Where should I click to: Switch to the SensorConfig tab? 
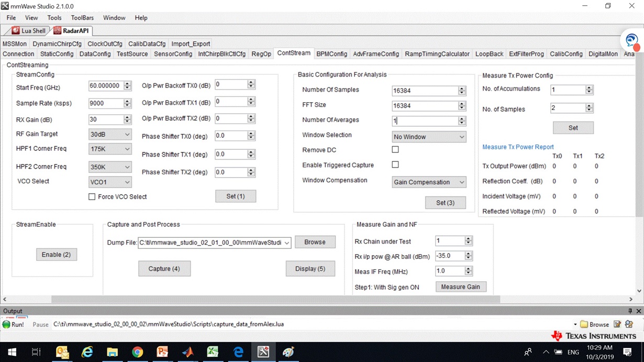(x=173, y=54)
